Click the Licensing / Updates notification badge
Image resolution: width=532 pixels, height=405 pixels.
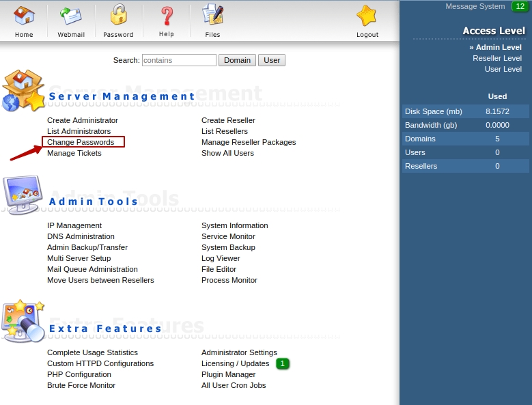pyautogui.click(x=283, y=363)
